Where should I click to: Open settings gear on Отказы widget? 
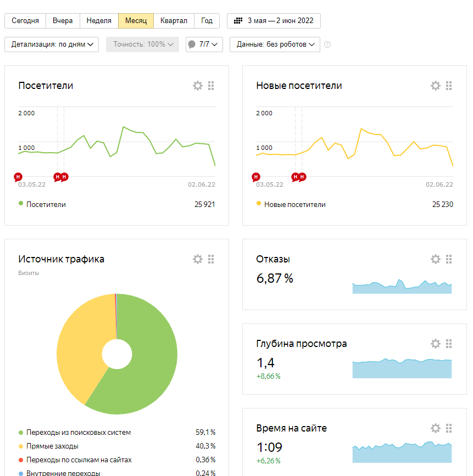pos(436,259)
